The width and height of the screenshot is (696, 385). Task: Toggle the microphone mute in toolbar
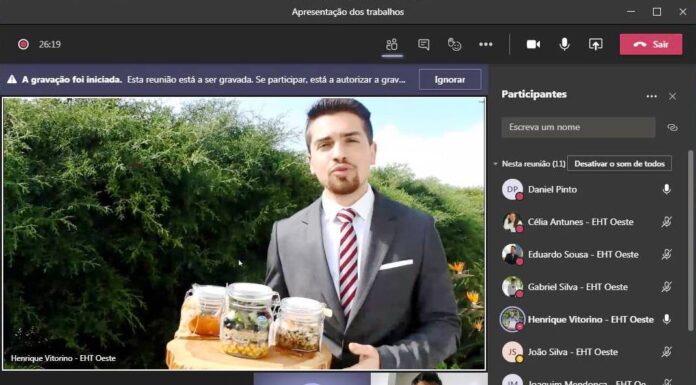pos(564,44)
